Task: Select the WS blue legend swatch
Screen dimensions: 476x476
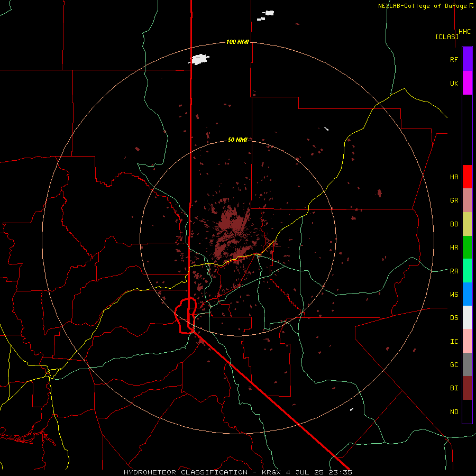Action: tap(467, 294)
